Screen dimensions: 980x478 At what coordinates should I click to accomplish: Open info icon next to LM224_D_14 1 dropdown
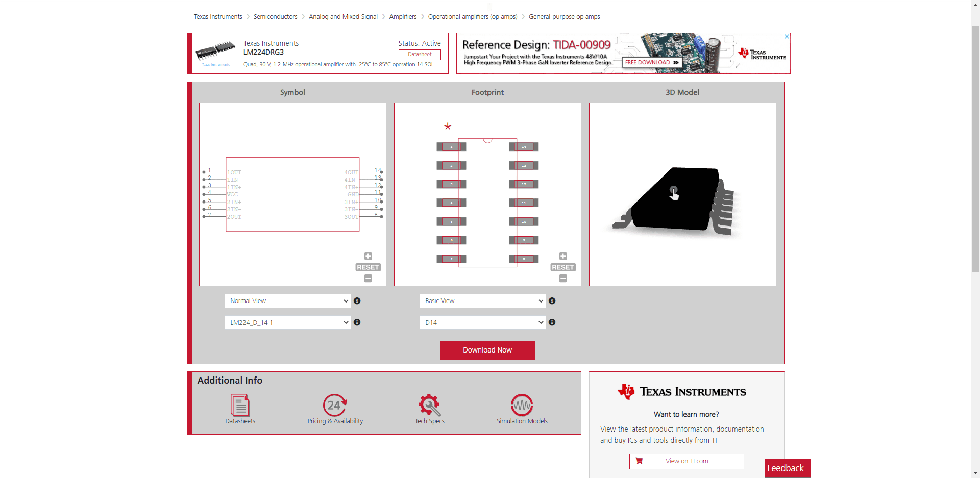pos(357,322)
